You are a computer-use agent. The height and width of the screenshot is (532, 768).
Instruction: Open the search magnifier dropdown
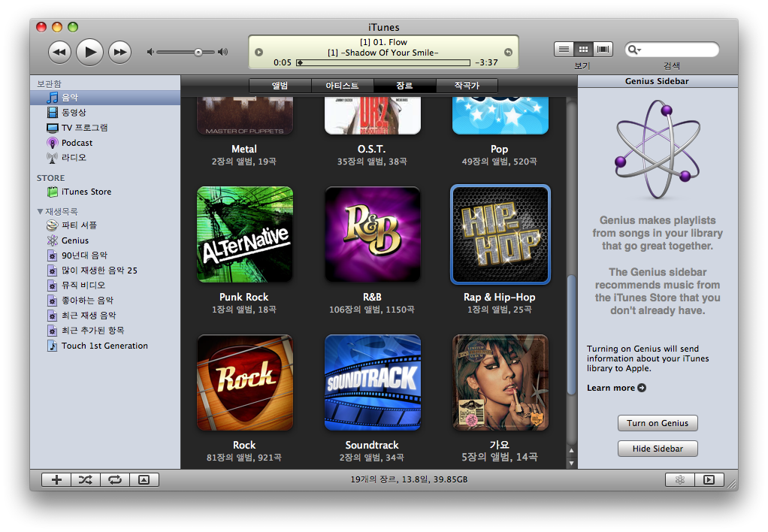tap(634, 50)
